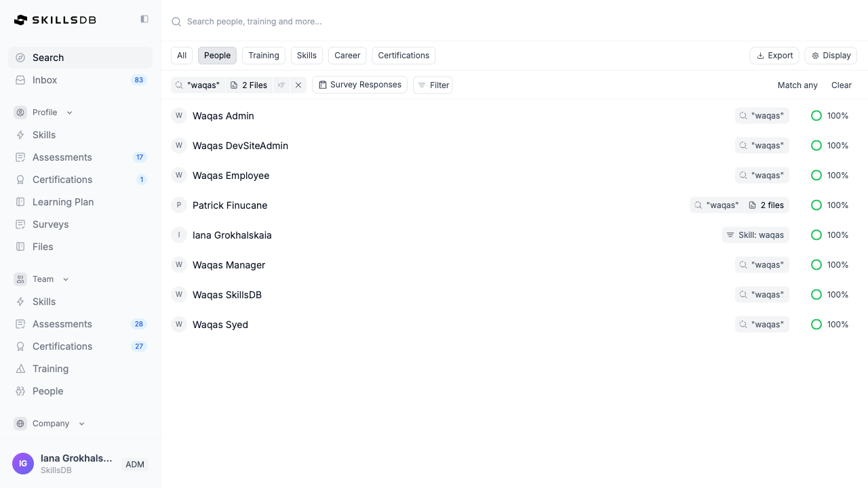This screenshot has height=488, width=868.
Task: Switch to the Training tab
Action: click(263, 56)
